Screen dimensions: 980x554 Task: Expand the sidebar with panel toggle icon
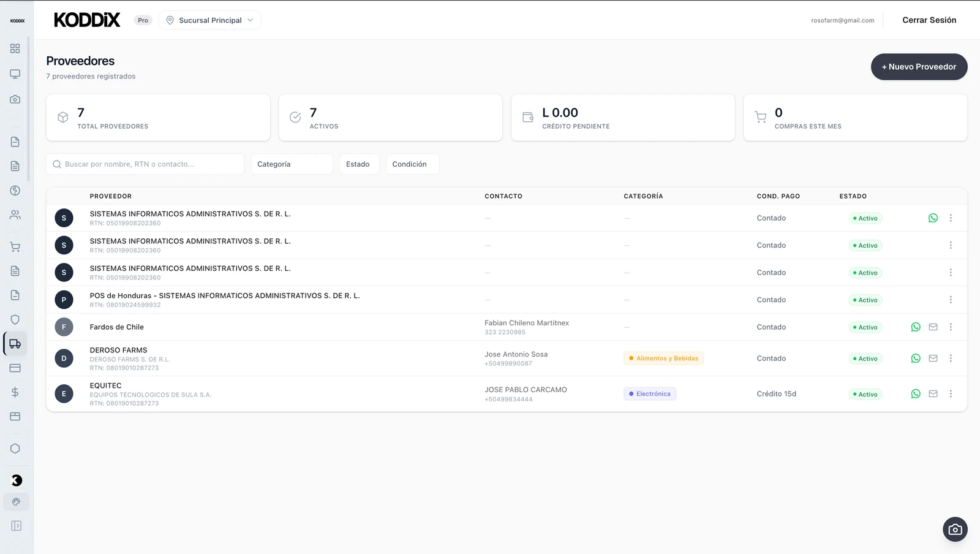tap(16, 526)
